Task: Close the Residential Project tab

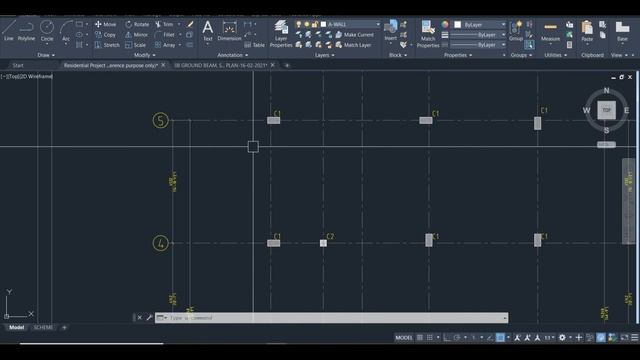Action: pyautogui.click(x=163, y=65)
